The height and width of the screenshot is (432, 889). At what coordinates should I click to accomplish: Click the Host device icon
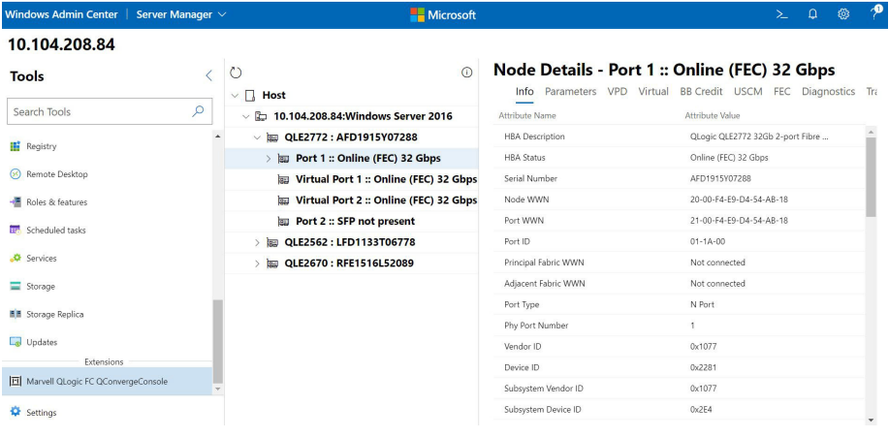(x=250, y=95)
